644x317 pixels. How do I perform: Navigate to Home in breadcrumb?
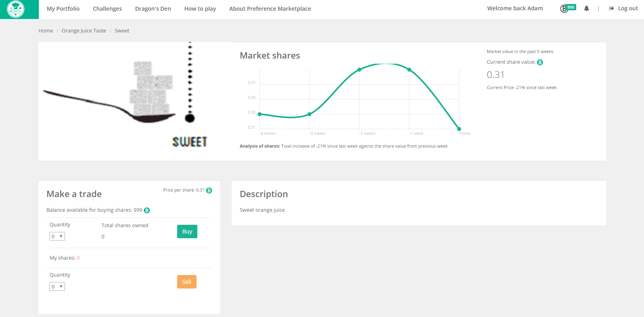click(46, 31)
